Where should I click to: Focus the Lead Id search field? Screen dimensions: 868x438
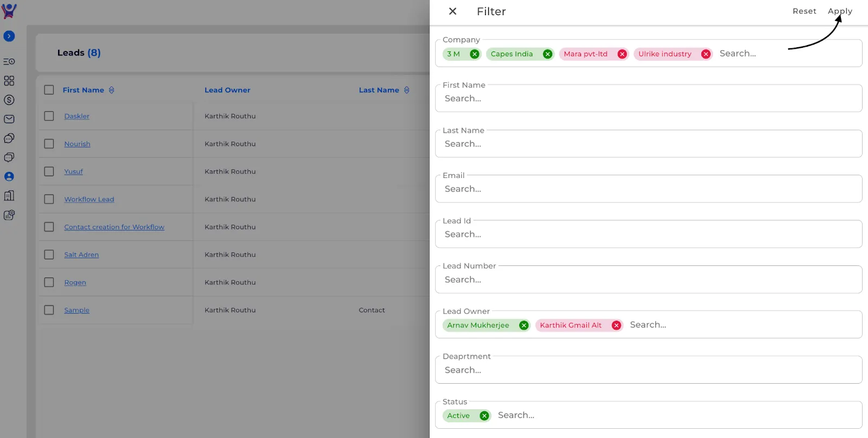pyautogui.click(x=648, y=234)
